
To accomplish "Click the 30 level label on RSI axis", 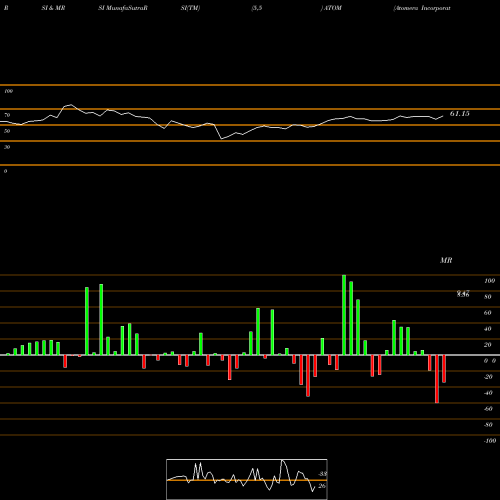I will click(x=7, y=147).
